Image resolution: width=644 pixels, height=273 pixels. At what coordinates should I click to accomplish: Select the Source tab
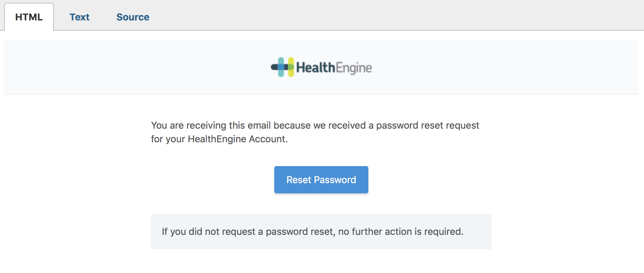(133, 17)
